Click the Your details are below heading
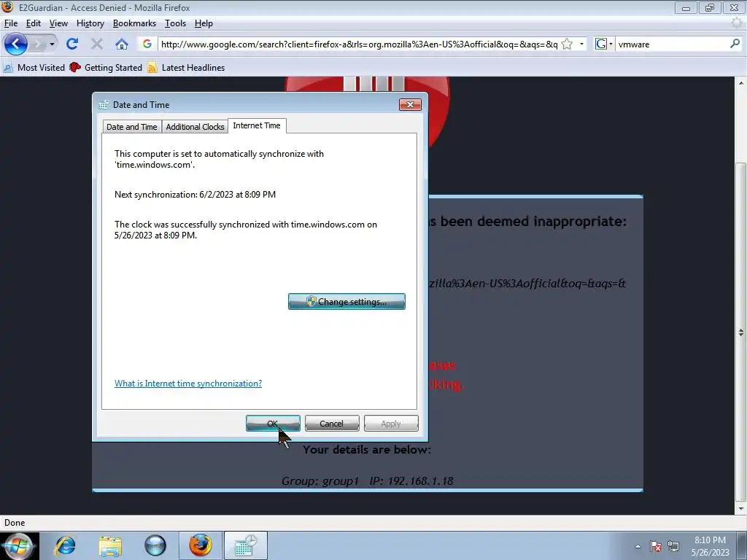The width and height of the screenshot is (747, 560). (x=367, y=449)
